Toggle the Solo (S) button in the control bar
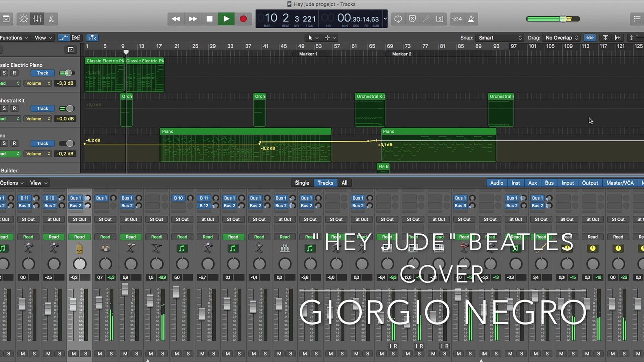This screenshot has width=644, height=362. point(440,19)
